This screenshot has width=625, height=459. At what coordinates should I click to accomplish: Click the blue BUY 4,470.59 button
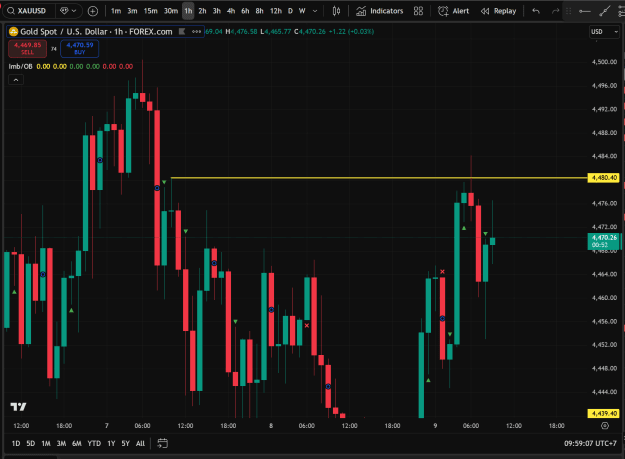click(x=80, y=49)
